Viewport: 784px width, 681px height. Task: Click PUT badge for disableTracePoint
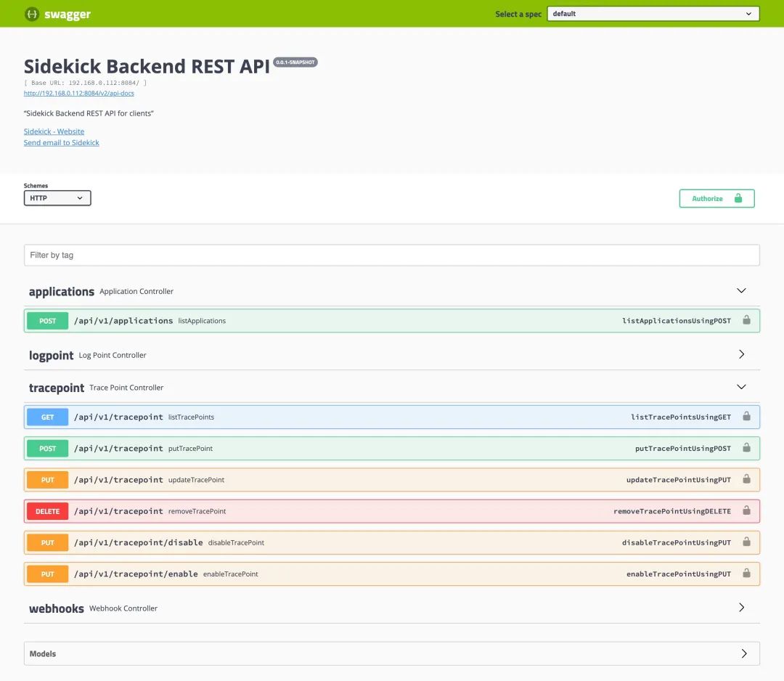coord(47,542)
